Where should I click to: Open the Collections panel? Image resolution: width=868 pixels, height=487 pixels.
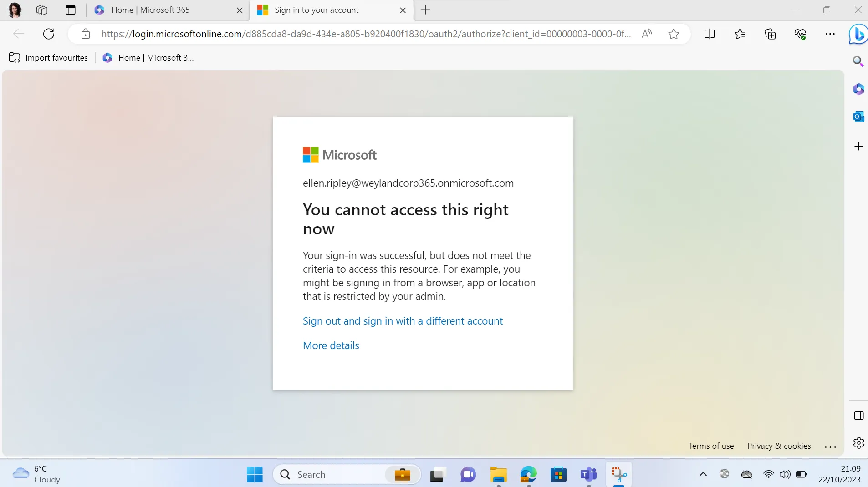click(x=770, y=34)
